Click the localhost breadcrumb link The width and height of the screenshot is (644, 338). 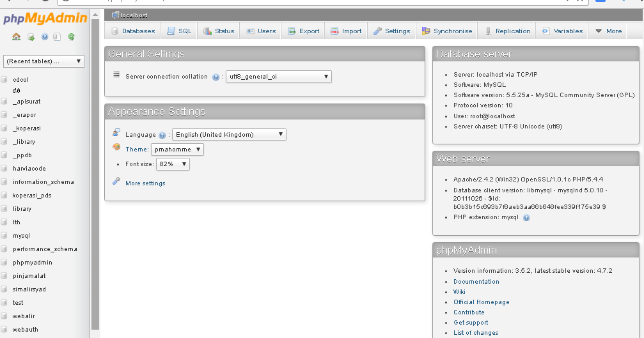click(134, 15)
